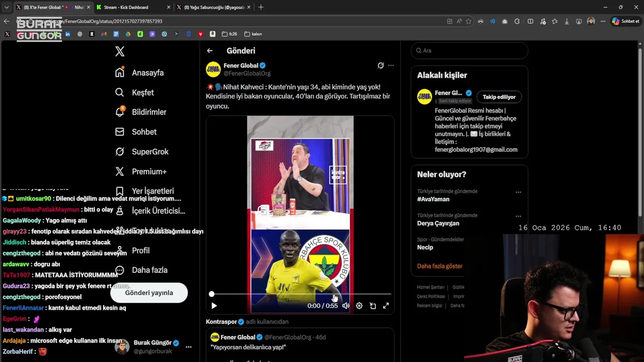Open Keşfet explore page

pos(134,93)
